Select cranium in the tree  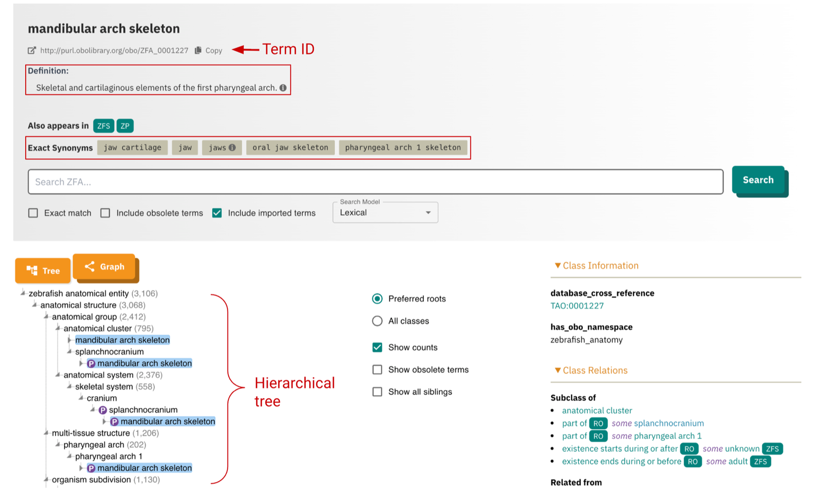tap(102, 398)
